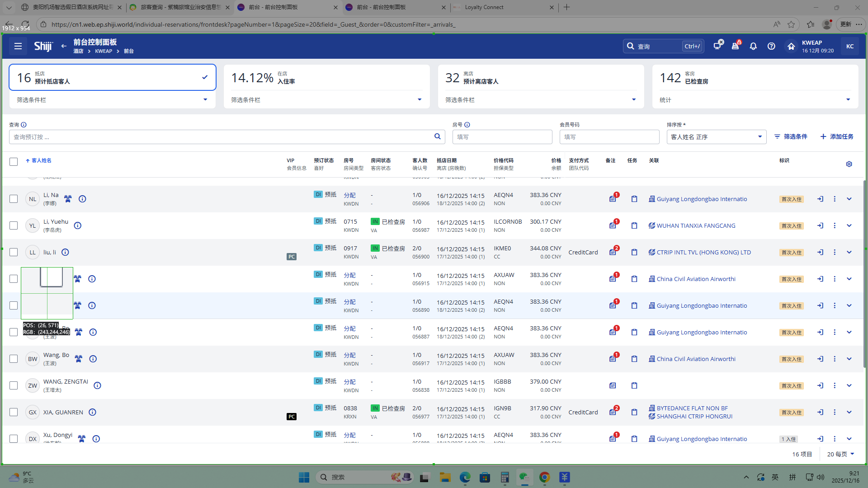
Task: Show info icon for XIA, GUANREN
Action: point(92,412)
